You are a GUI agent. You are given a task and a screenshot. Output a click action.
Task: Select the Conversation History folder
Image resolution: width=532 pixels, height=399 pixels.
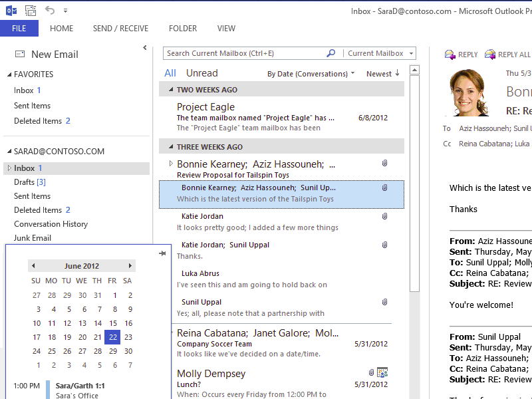click(51, 224)
